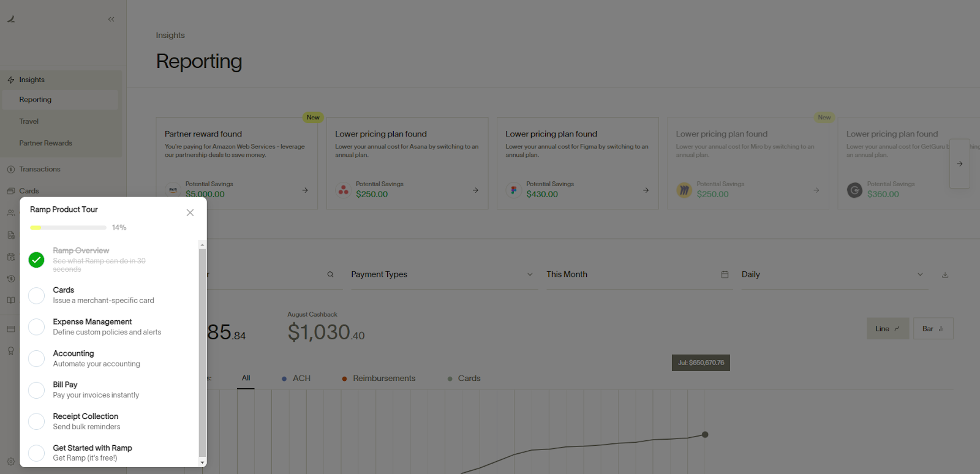The height and width of the screenshot is (474, 980).
Task: Open the This Month date selector
Action: pos(638,274)
